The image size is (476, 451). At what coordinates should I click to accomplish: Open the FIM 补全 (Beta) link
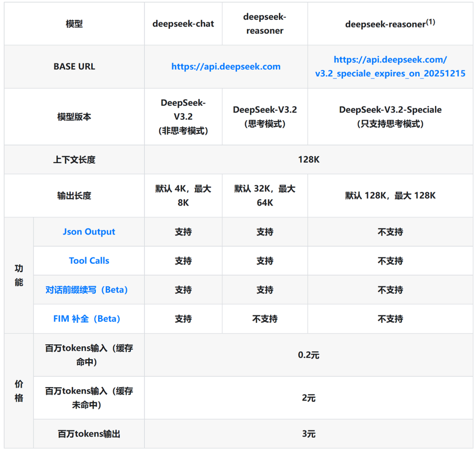86,319
